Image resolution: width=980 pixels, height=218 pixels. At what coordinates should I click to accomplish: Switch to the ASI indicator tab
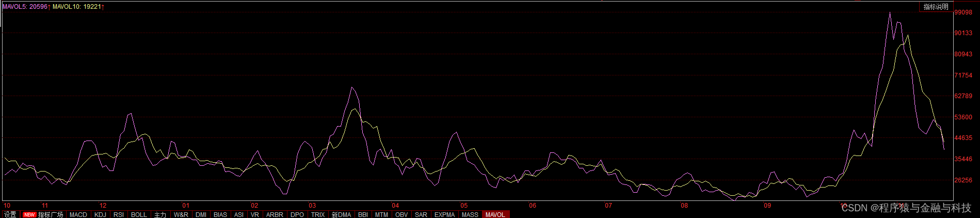[239, 214]
